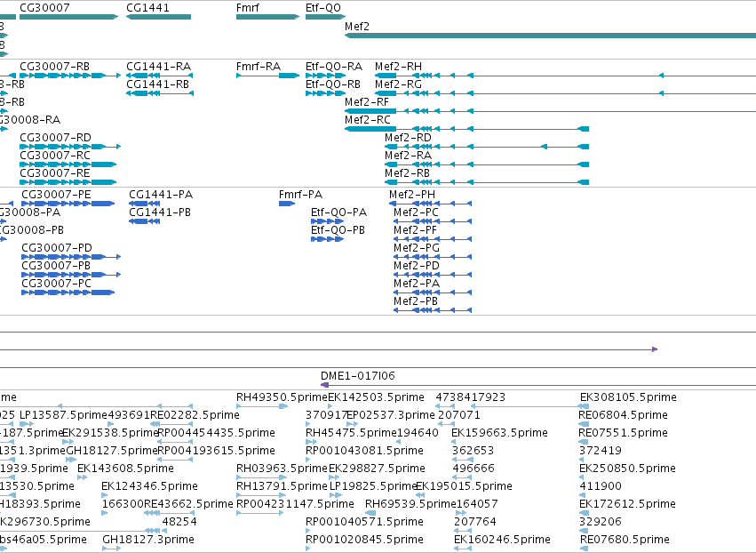756x553 pixels.
Task: Click protein label CG1441-PA
Action: click(x=161, y=195)
